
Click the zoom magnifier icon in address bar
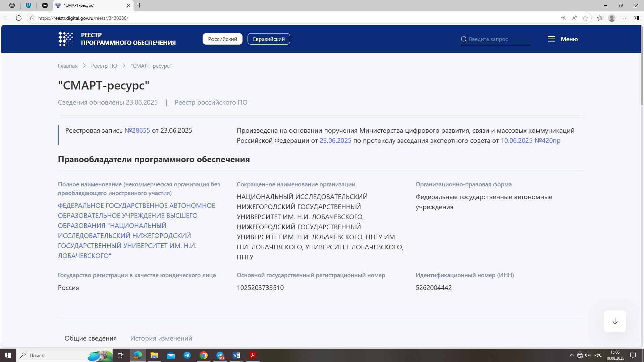(x=564, y=18)
